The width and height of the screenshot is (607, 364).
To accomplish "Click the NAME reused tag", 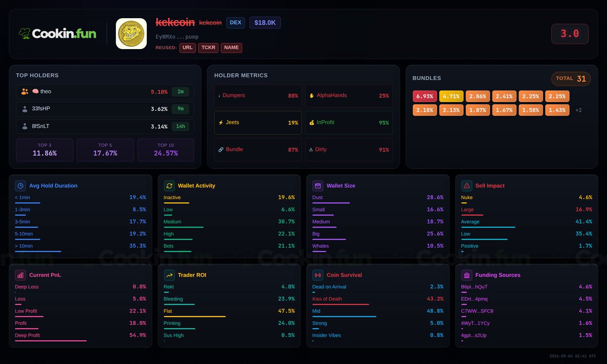I will point(231,48).
